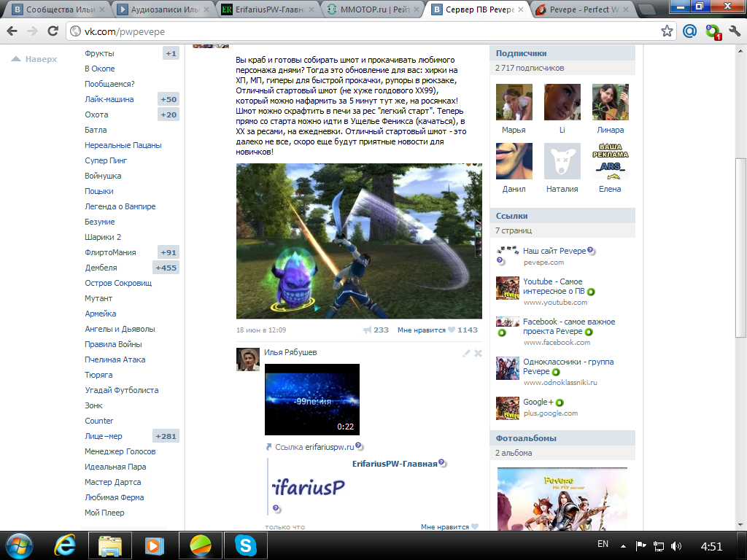Click the browser forward arrow
Screen dimensions: 747x560
[x=32, y=31]
